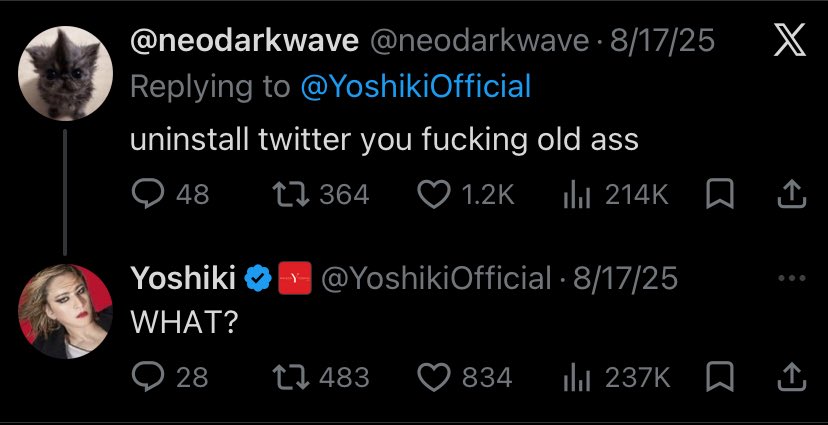Viewport: 828px width, 425px height.
Task: Repost neodarkwave's tweet showing 364 reposts
Action: (321, 194)
